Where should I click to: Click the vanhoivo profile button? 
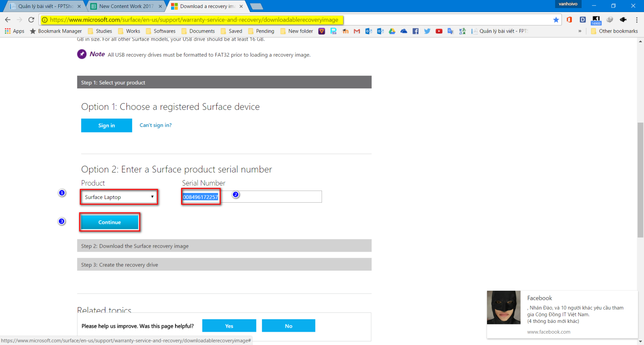(x=568, y=4)
